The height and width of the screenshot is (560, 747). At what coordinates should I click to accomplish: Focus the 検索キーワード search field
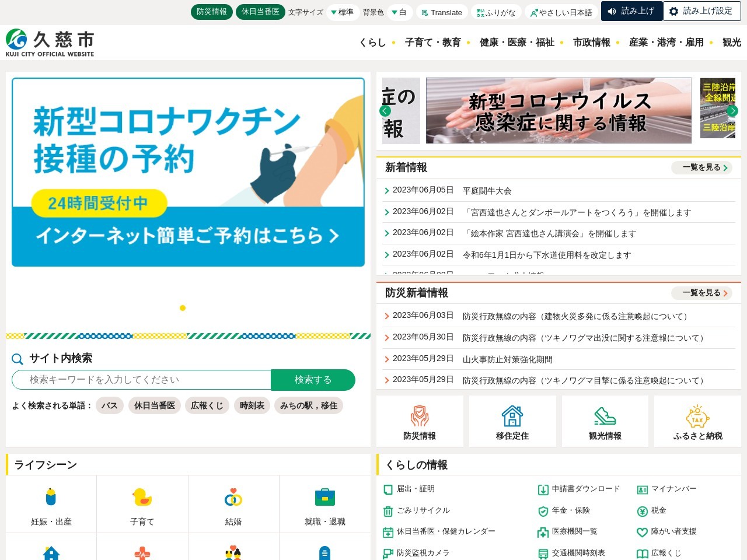coord(141,380)
